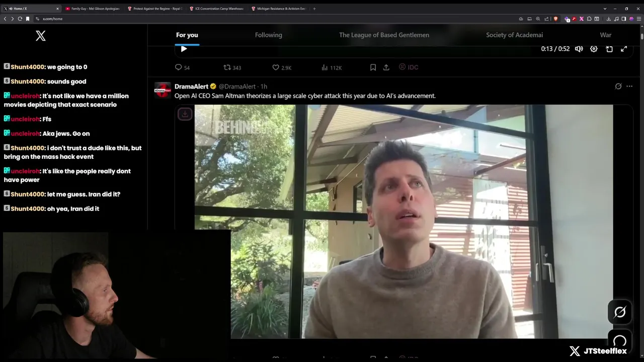The width and height of the screenshot is (644, 362).
Task: Click the X logo in the sidebar
Action: tap(41, 36)
